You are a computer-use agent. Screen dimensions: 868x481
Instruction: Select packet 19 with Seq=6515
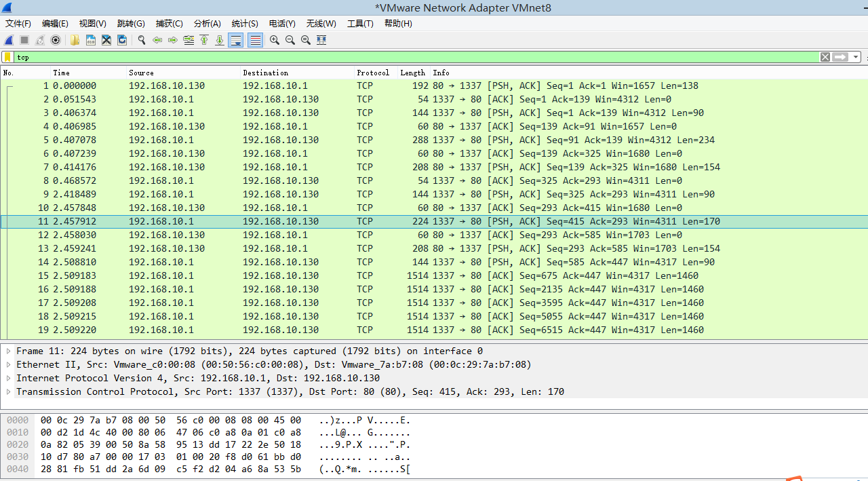pyautogui.click(x=434, y=330)
